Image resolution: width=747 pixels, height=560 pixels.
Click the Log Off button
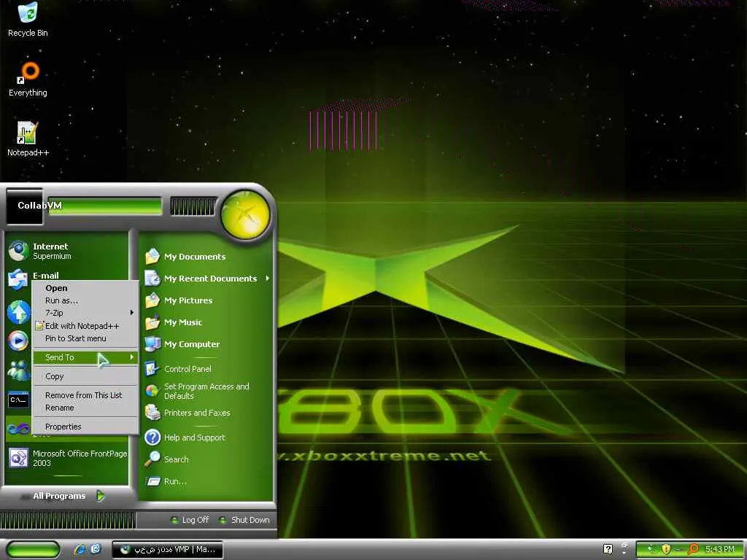190,520
